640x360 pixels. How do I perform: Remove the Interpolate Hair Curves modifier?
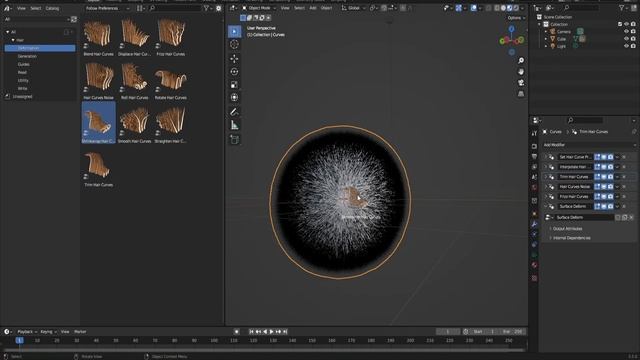coord(624,167)
